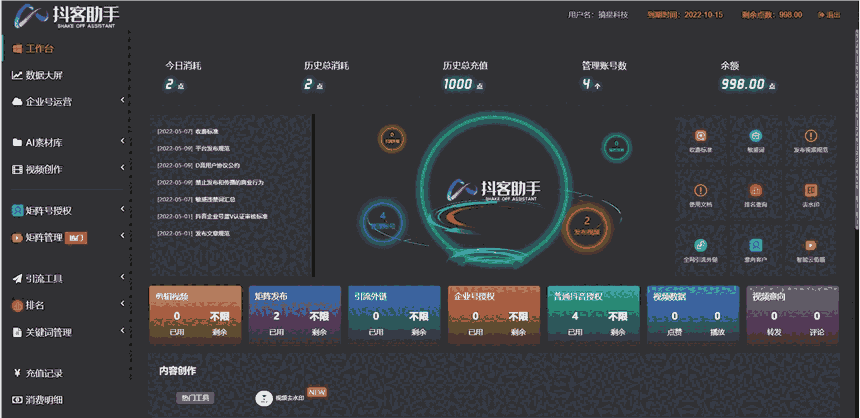Open the 全网引流外链 link icon
The image size is (860, 418).
click(x=701, y=245)
